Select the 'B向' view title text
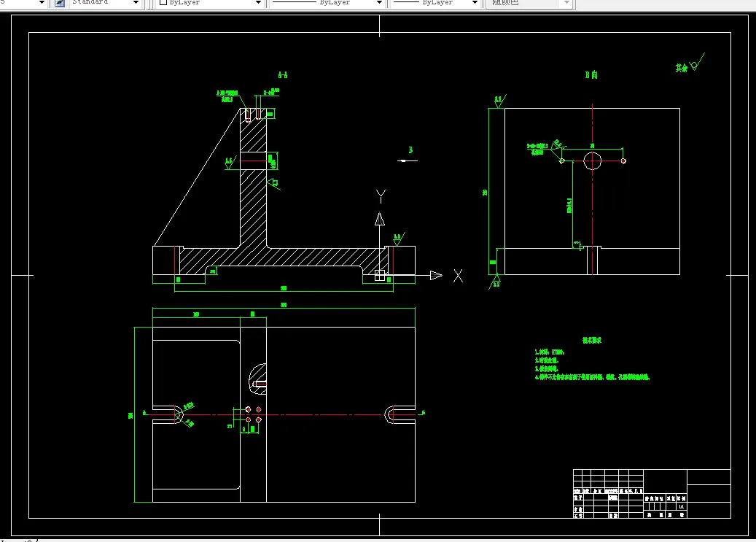The height and width of the screenshot is (542, 756). pos(591,75)
